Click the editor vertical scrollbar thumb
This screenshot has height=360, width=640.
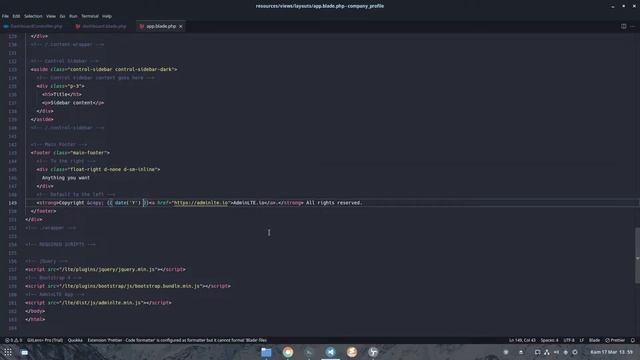point(638,255)
